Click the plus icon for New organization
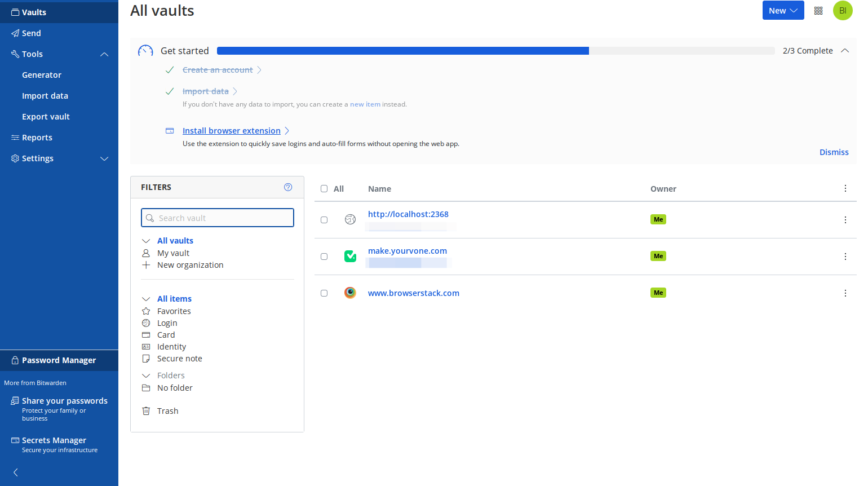 146,265
